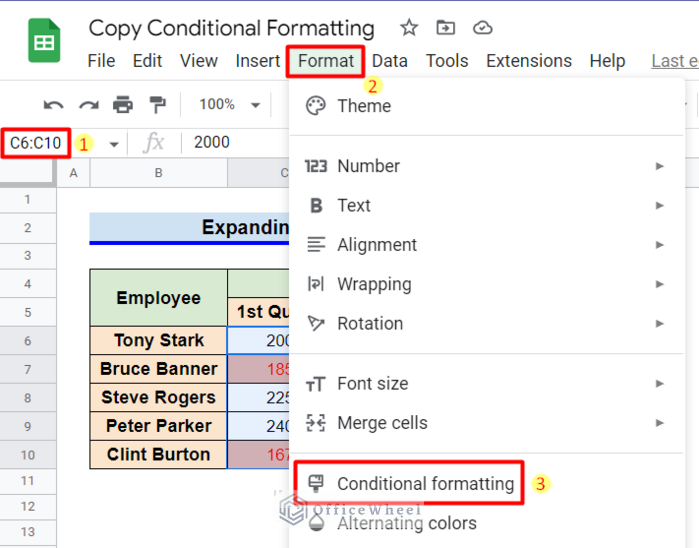The image size is (699, 548).
Task: Choose Conditional formatting from the menu
Action: [425, 484]
